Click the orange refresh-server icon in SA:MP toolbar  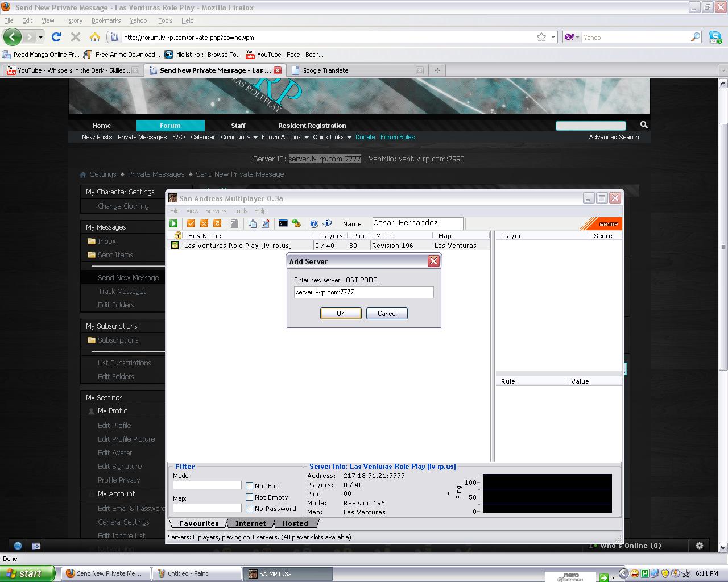pyautogui.click(x=217, y=224)
